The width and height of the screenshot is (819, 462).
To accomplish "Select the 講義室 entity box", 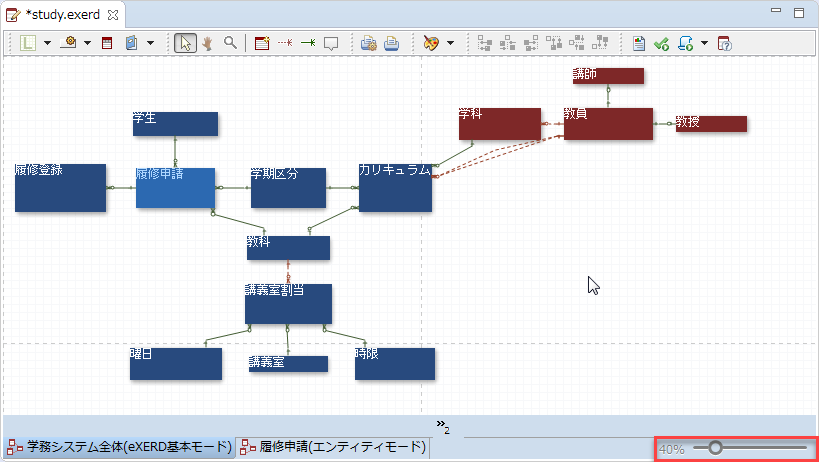I will click(x=288, y=364).
